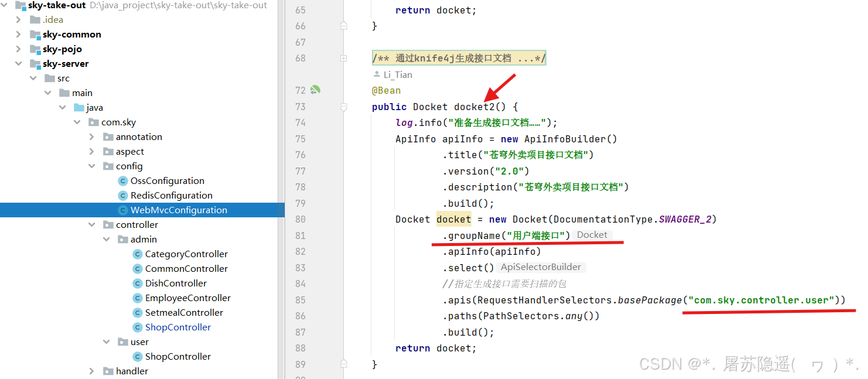
Task: Click the ApiInfoBuilder constructor call
Action: point(571,139)
